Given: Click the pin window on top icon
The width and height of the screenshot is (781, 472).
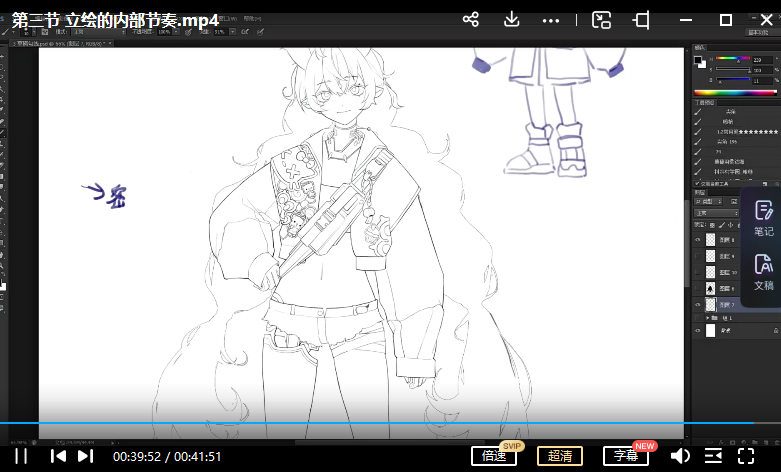Looking at the screenshot, I should click(641, 20).
